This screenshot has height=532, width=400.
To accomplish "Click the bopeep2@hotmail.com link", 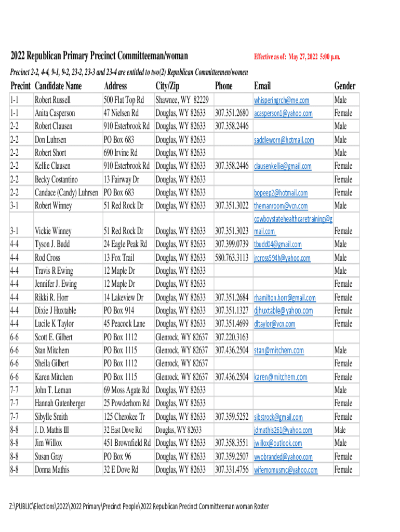I will [281, 193].
